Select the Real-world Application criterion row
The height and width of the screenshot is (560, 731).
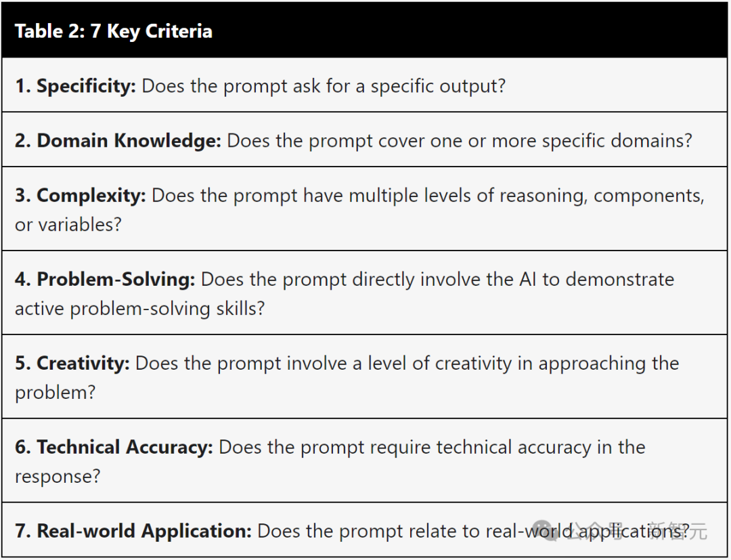[365, 530]
